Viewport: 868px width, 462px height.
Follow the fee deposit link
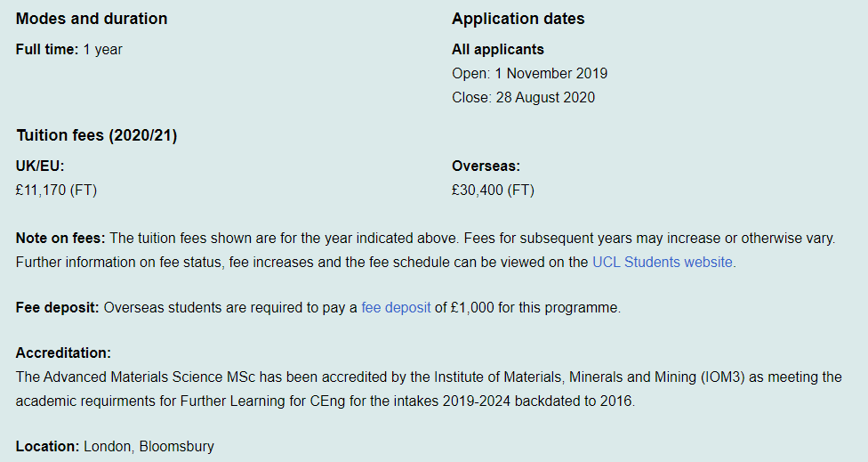[x=396, y=307]
